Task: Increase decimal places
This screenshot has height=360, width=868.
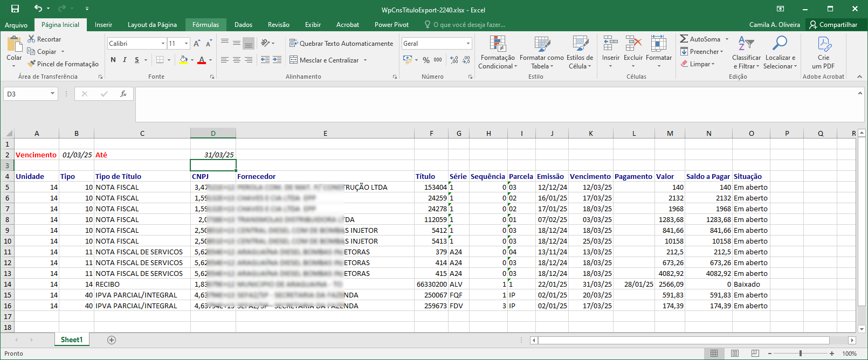Action: click(x=454, y=60)
